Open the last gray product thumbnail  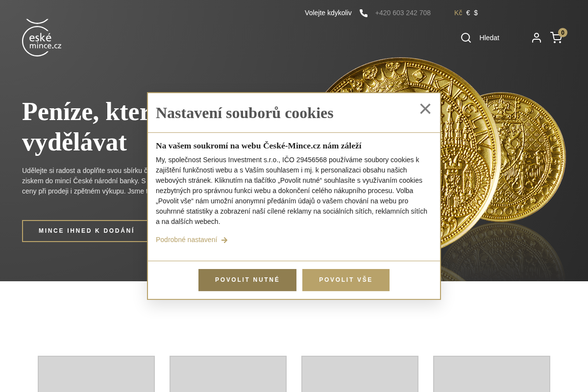tap(491, 374)
